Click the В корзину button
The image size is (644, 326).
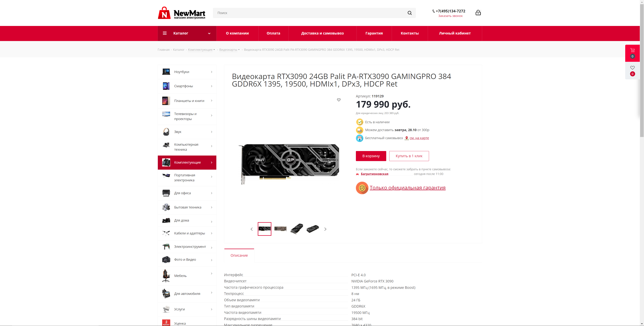coord(371,156)
